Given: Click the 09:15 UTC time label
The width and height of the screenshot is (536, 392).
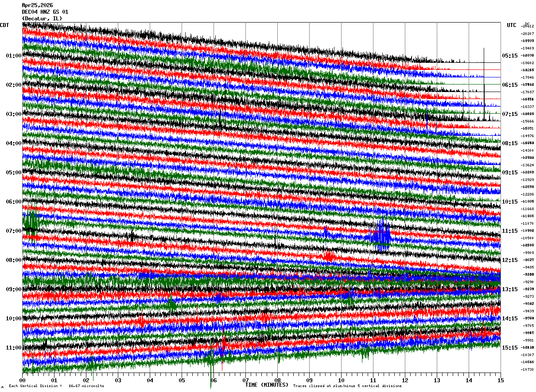Looking at the screenshot, I should tap(510, 173).
